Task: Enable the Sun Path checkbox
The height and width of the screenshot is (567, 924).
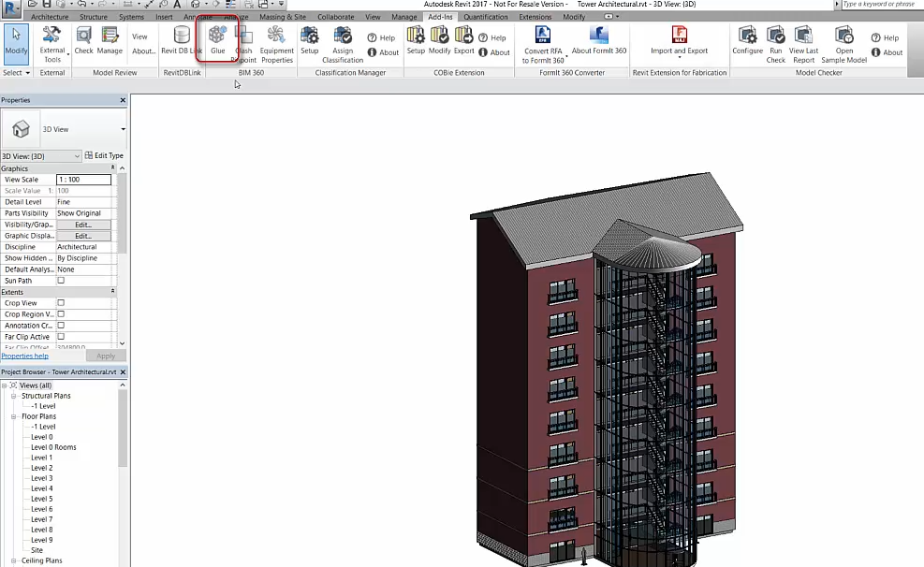Action: pos(61,281)
